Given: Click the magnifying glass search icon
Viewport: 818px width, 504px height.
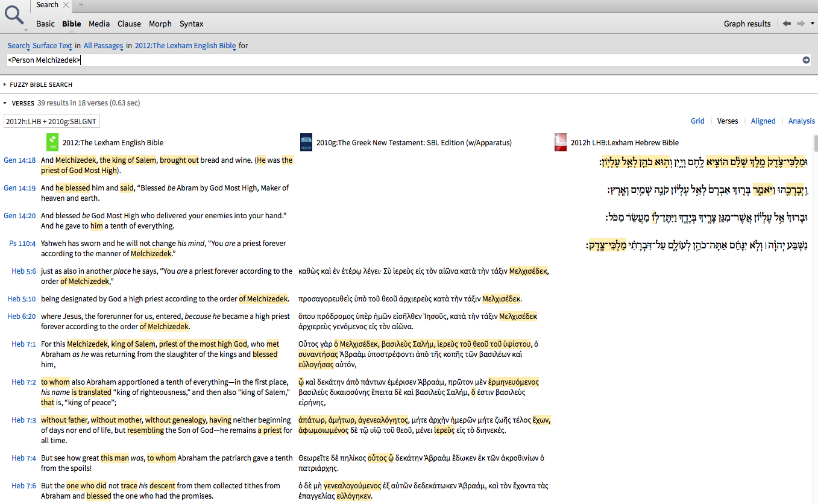Looking at the screenshot, I should 14,15.
